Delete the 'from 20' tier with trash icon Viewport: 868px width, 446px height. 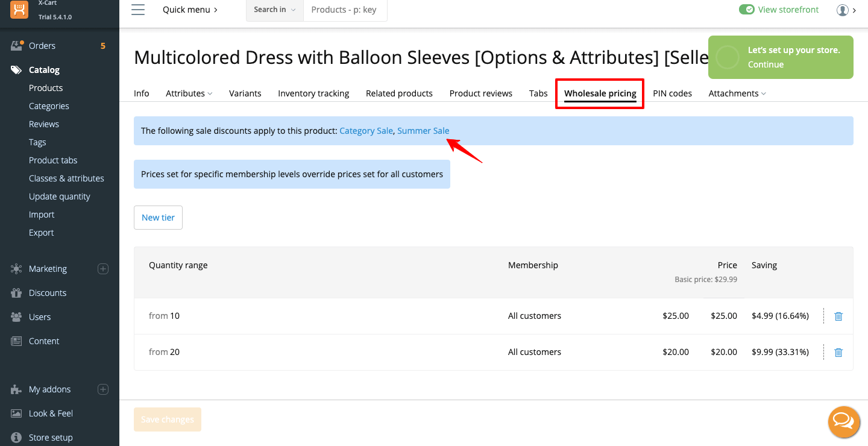click(x=838, y=352)
